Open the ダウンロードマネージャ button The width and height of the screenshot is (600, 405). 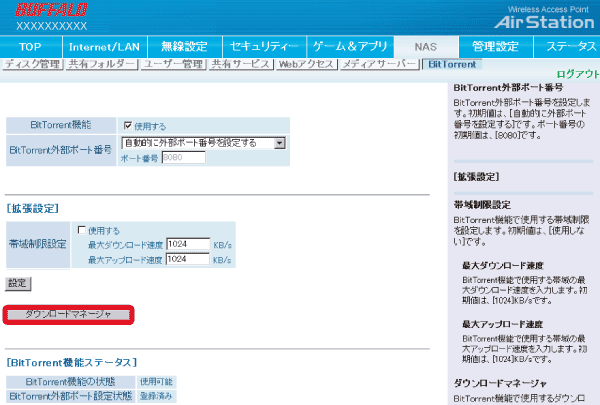click(x=68, y=314)
